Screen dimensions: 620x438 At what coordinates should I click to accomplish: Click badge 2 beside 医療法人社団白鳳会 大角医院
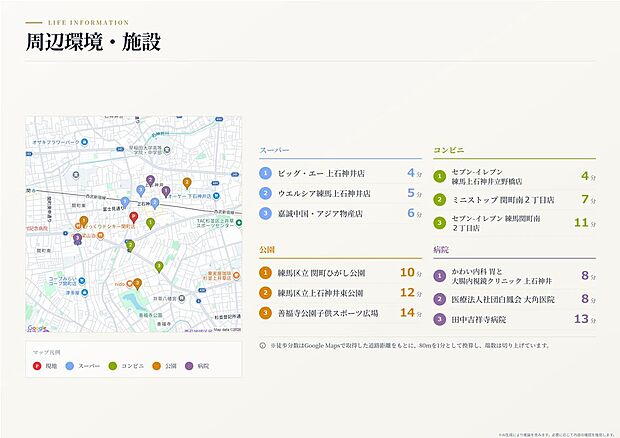tap(439, 299)
